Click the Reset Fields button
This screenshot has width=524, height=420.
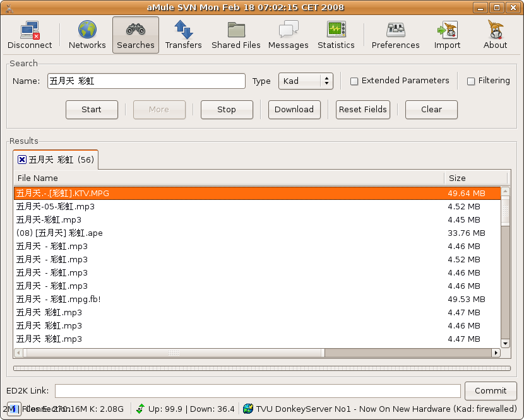363,110
